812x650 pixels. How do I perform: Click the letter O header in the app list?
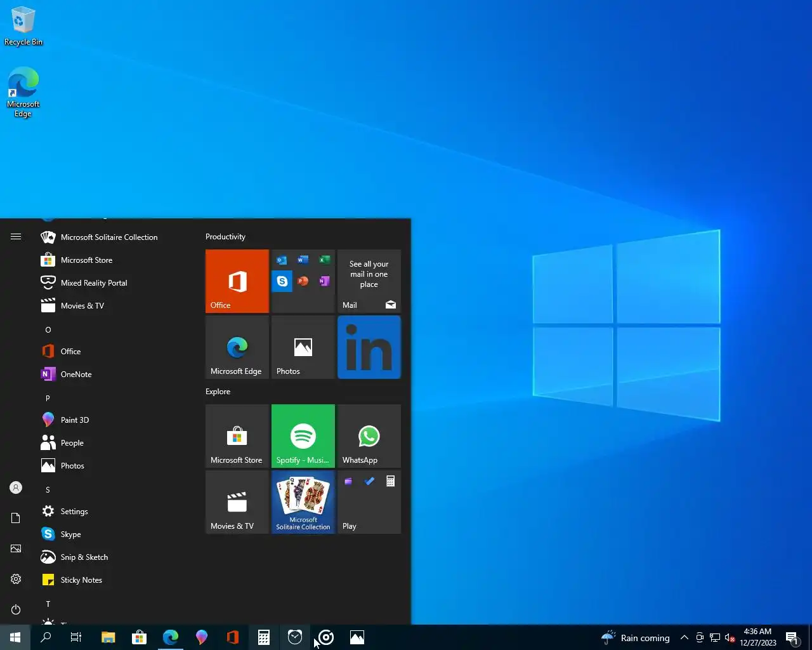tap(48, 330)
